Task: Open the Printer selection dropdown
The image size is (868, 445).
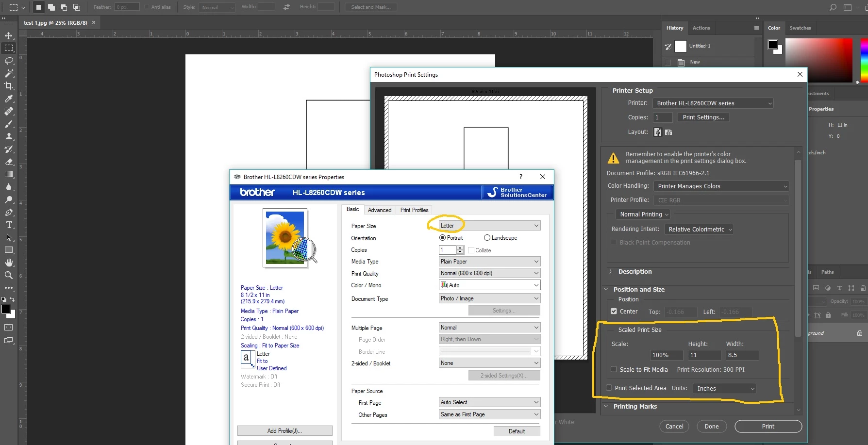Action: tap(713, 103)
